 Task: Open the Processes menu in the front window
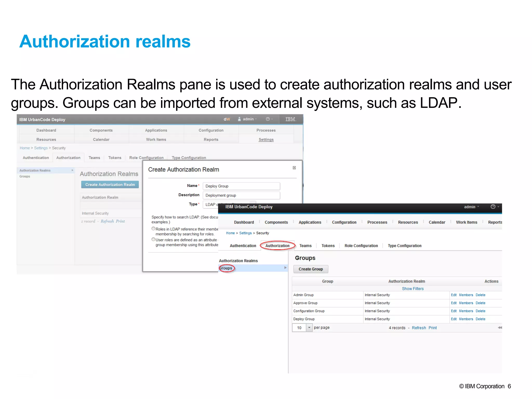point(377,222)
